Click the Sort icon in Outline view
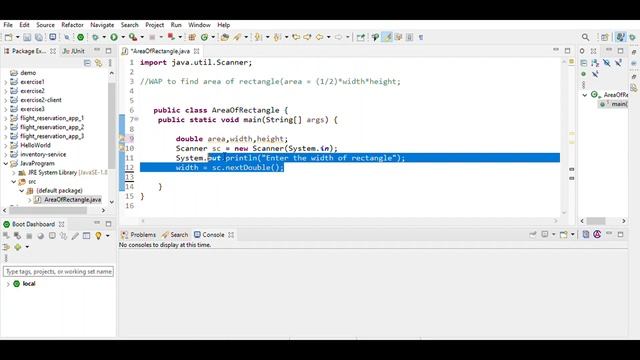The width and height of the screenshot is (640, 360). pos(595,62)
